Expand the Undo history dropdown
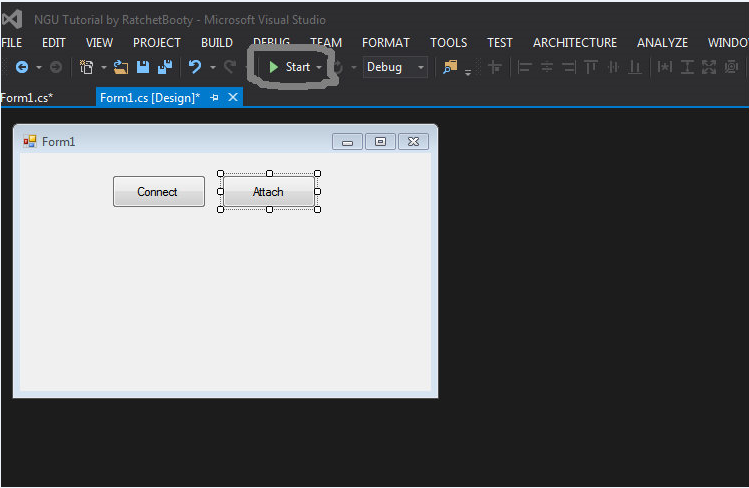This screenshot has height=488, width=749. (x=213, y=68)
